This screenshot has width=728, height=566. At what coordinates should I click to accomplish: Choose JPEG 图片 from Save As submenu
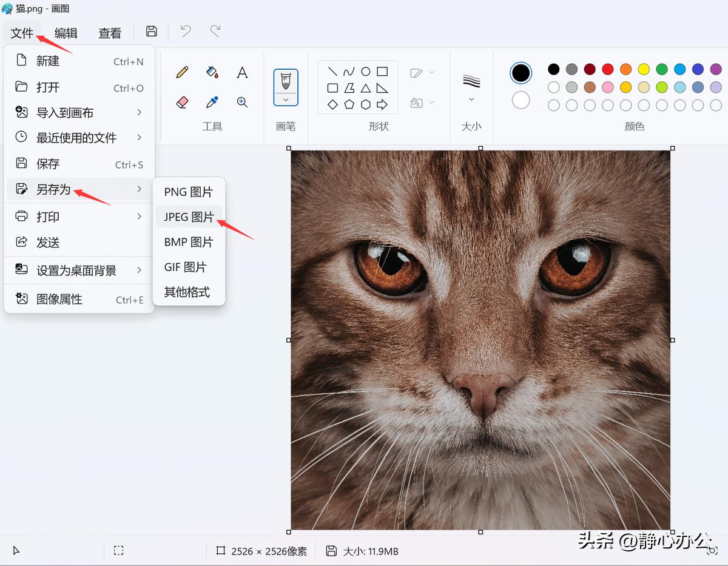(189, 217)
